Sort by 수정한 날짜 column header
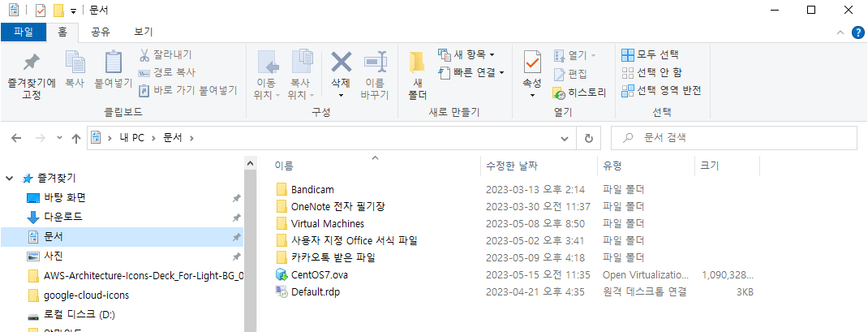The width and height of the screenshot is (868, 332). coord(512,166)
